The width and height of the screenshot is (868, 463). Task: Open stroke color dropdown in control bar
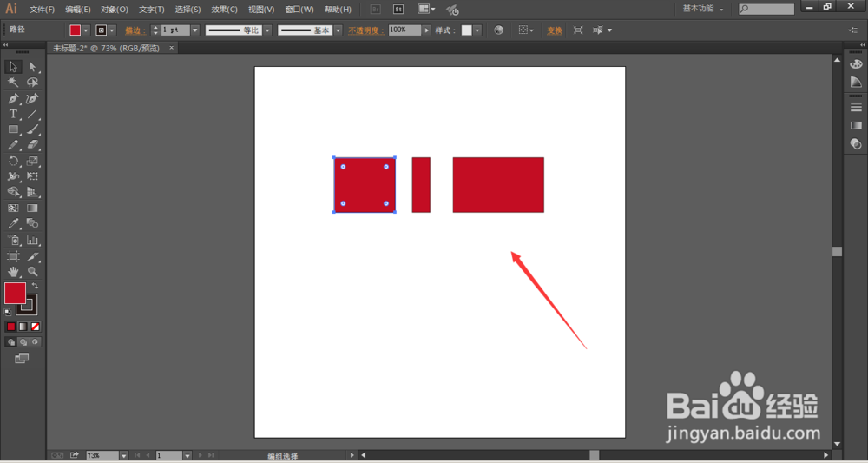coord(112,30)
